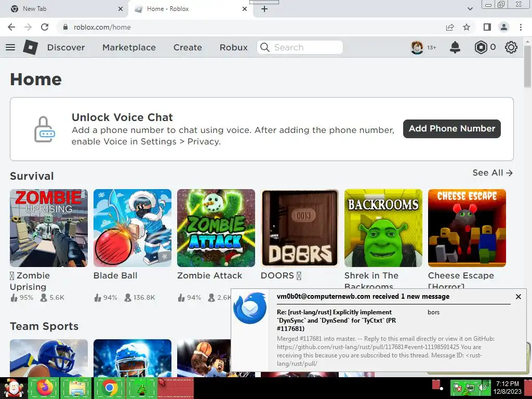This screenshot has height=399, width=532.
Task: Dismiss the Thunderbird mail notification
Action: 518,297
